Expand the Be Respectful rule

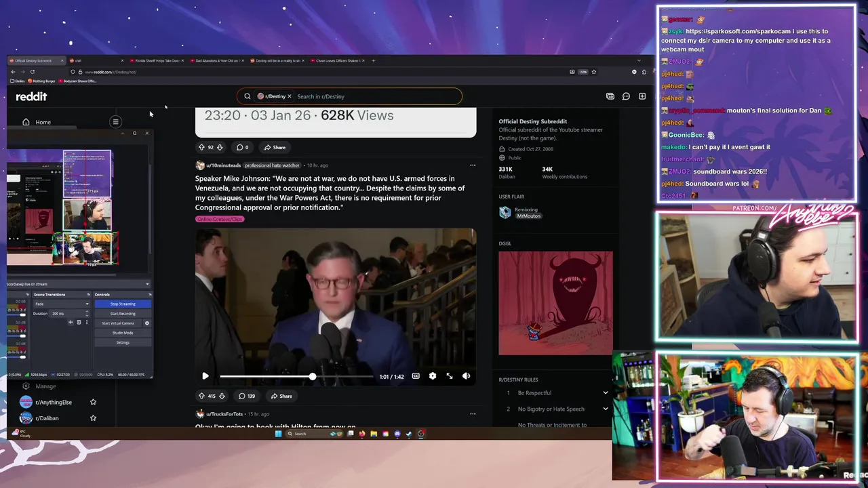(606, 393)
